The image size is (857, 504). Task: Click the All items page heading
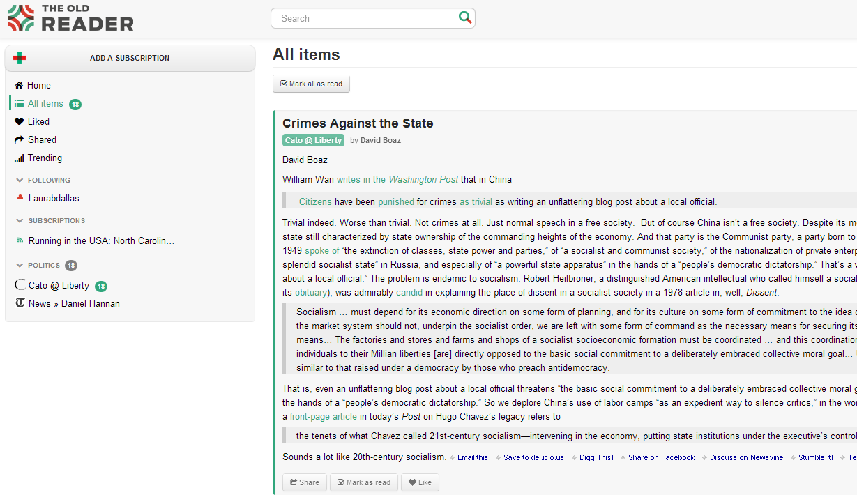coord(306,54)
